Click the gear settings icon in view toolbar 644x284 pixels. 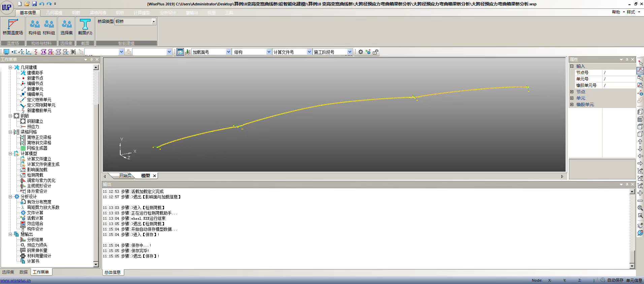[x=361, y=52]
